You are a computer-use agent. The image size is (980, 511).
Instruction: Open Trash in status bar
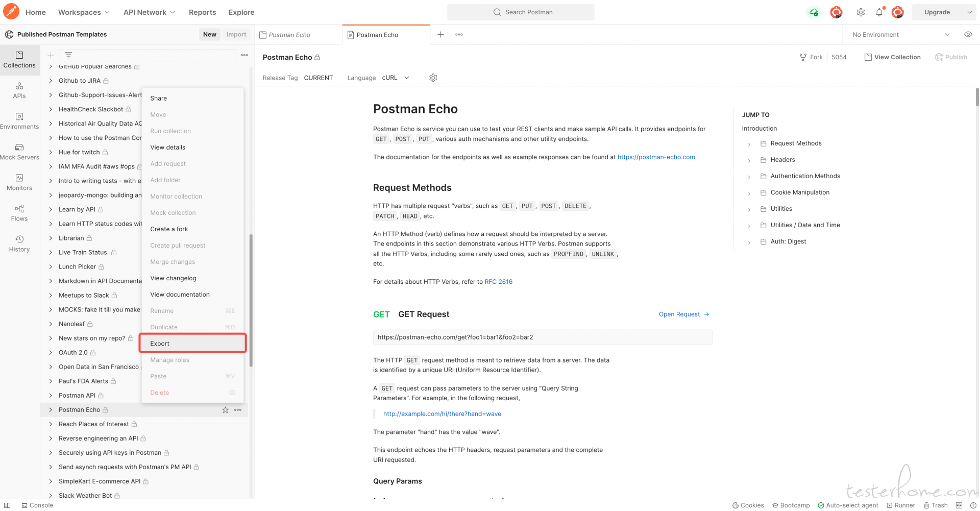click(936, 505)
